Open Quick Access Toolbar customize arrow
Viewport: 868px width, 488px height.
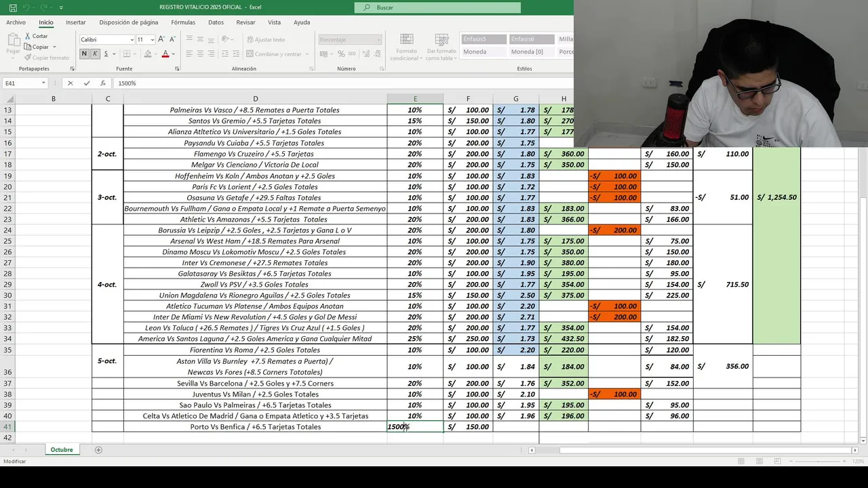61,7
